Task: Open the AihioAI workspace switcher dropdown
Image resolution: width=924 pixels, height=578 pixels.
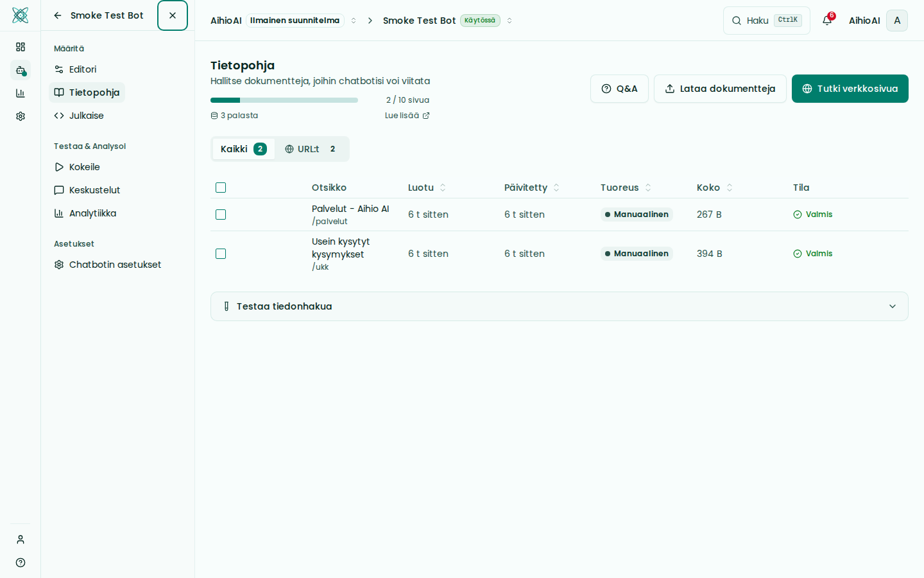Action: pyautogui.click(x=354, y=21)
